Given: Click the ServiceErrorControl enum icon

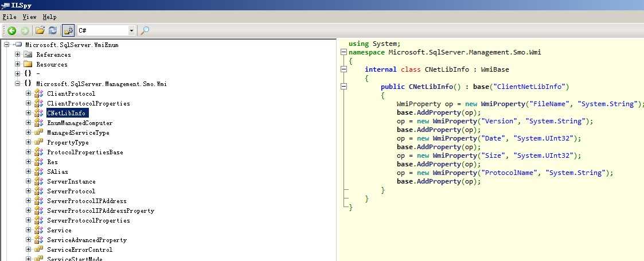Looking at the screenshot, I should 38,250.
